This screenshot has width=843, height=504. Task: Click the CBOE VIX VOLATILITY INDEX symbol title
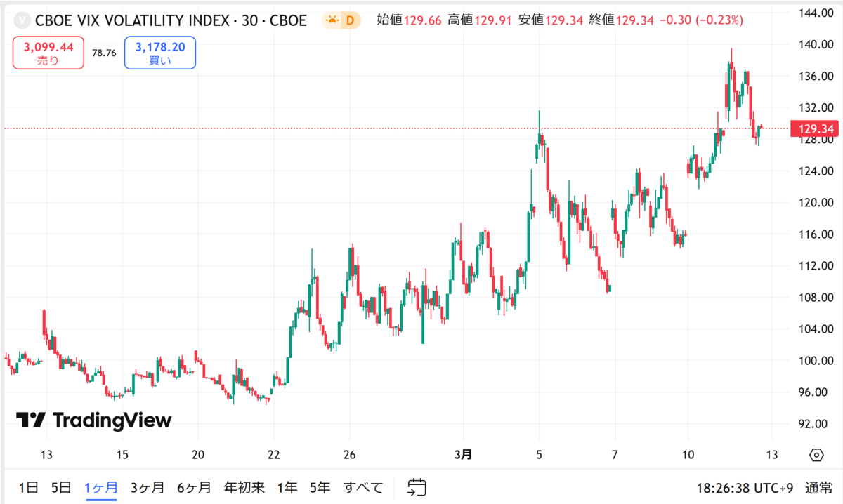click(171, 20)
